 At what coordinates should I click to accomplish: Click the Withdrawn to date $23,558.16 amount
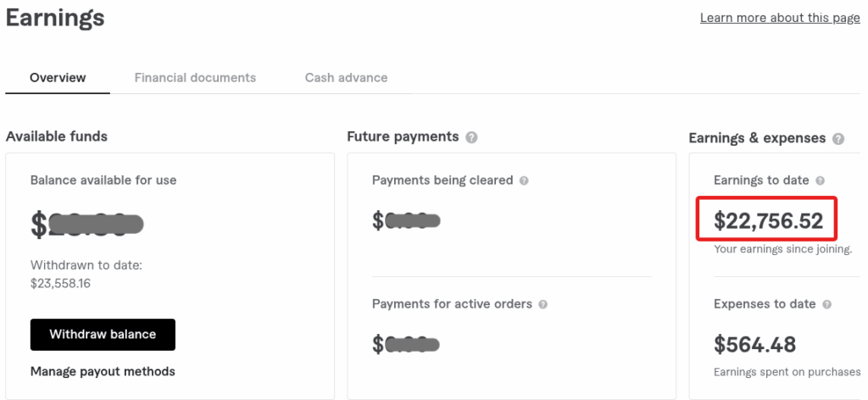[60, 284]
